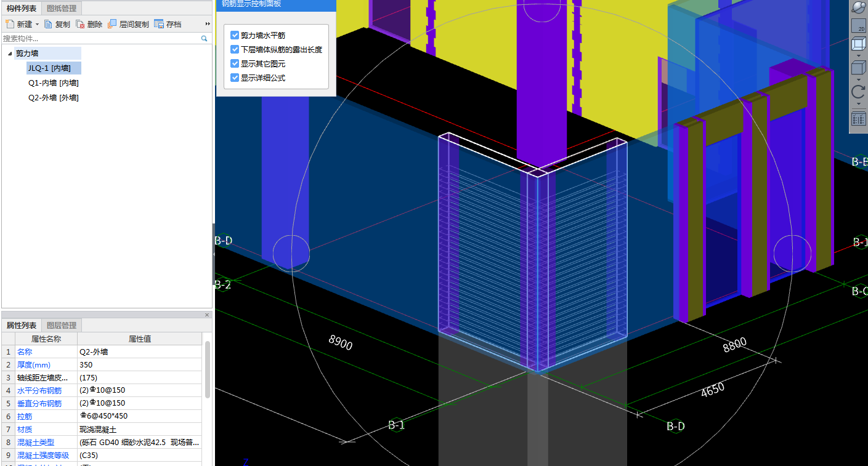Click 水平分布钢筋 value (2)⌀10@150
This screenshot has height=466, width=868.
click(x=140, y=391)
